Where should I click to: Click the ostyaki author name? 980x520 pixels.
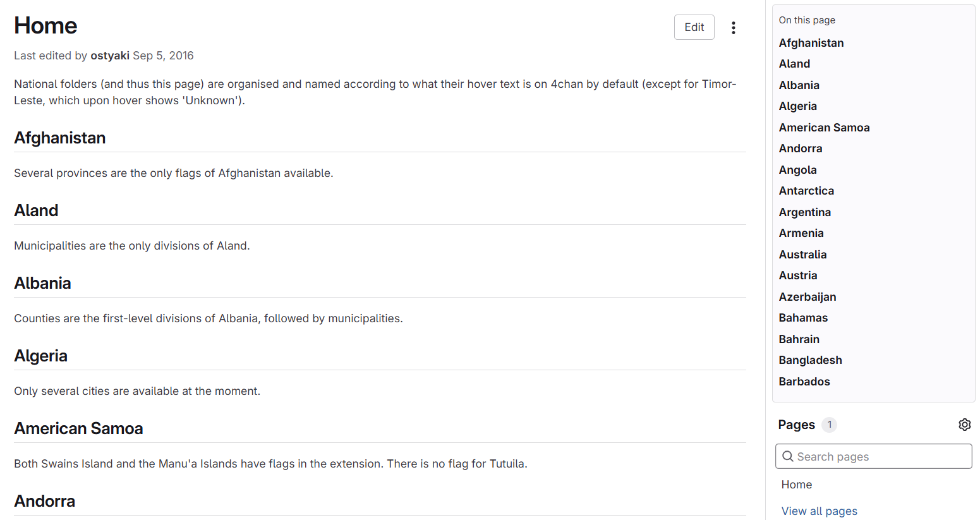[x=110, y=56]
